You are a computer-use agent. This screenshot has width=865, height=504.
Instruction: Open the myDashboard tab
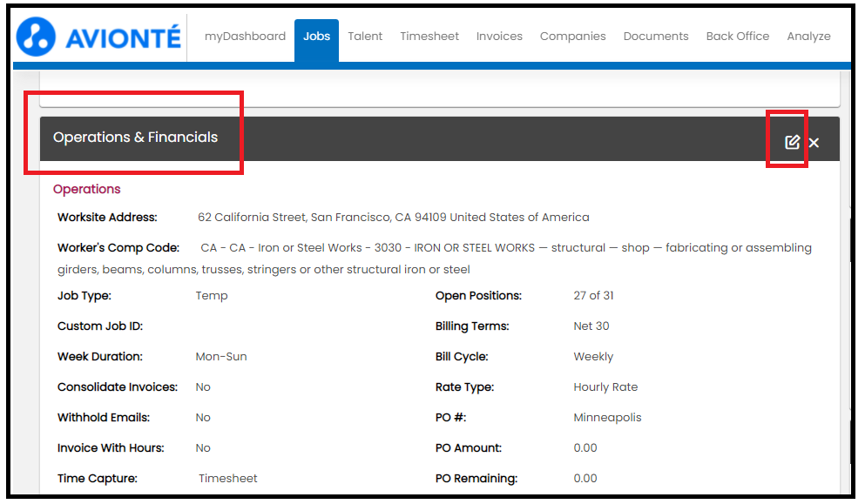pyautogui.click(x=245, y=37)
